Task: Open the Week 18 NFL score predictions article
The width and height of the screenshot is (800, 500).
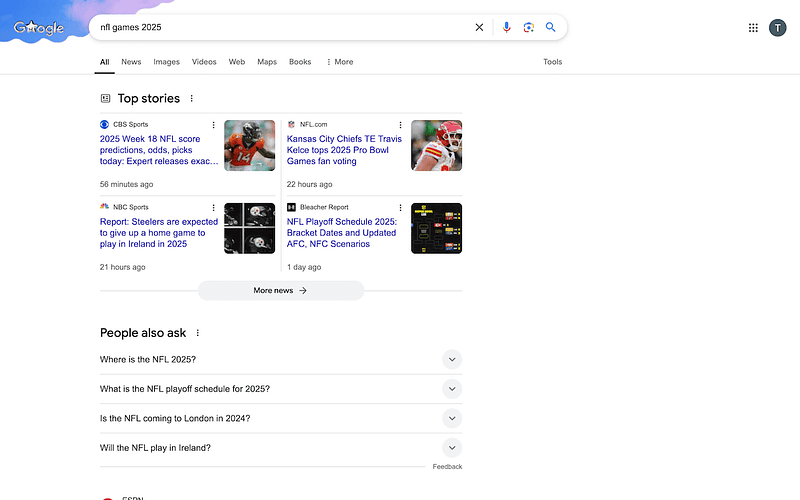Action: (x=159, y=150)
